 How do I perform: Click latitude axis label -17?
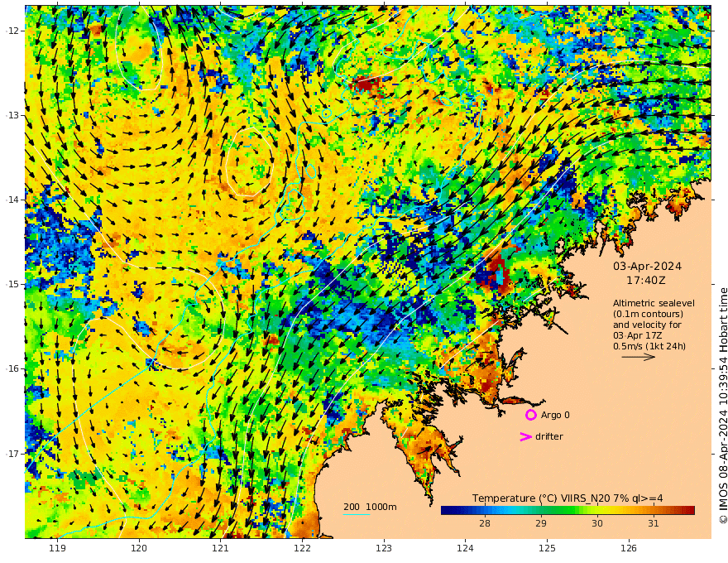pos(12,454)
